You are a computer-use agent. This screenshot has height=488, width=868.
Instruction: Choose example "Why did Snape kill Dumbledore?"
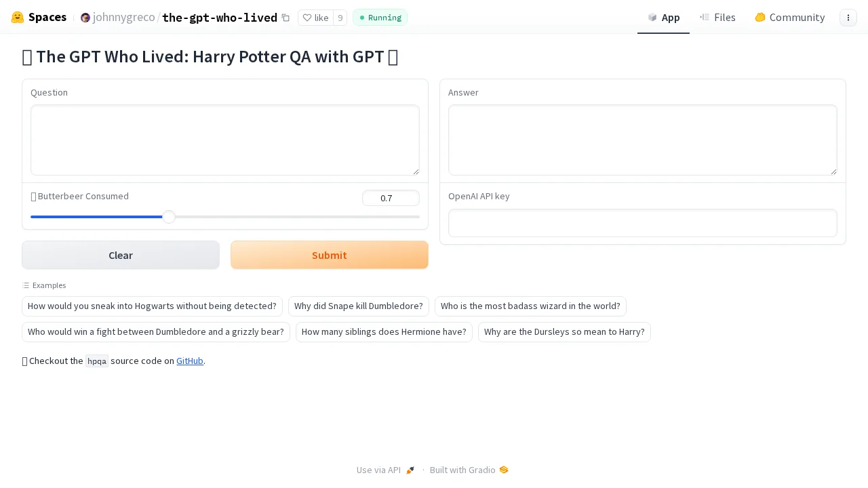click(358, 306)
